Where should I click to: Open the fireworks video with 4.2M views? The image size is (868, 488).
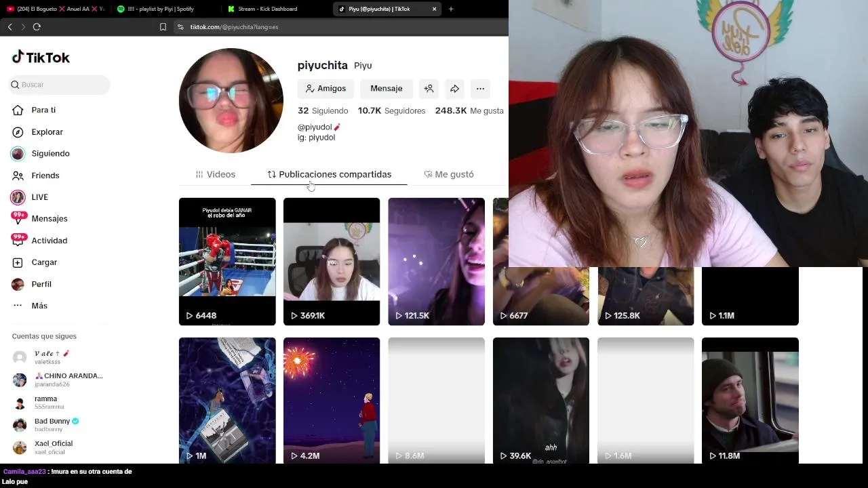[x=332, y=400]
